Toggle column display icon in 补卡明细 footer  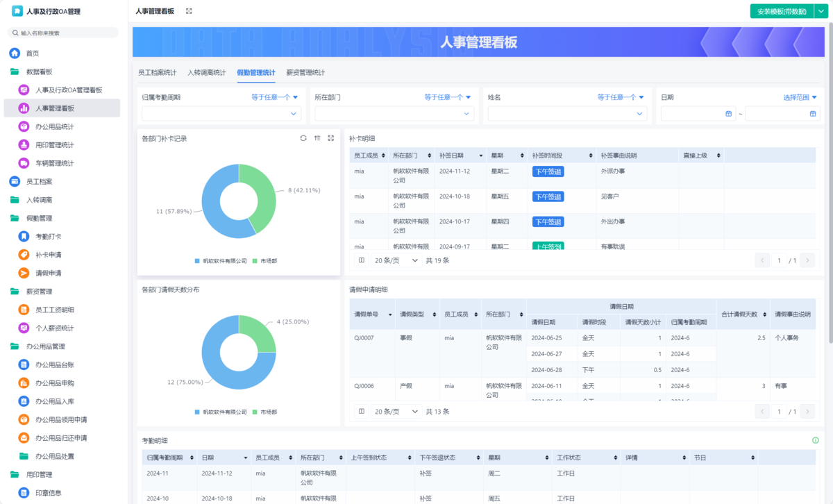pyautogui.click(x=361, y=260)
